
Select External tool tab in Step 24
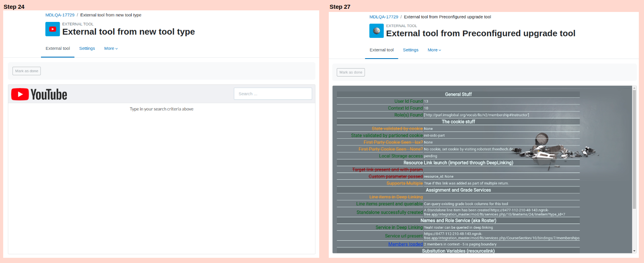pos(58,49)
